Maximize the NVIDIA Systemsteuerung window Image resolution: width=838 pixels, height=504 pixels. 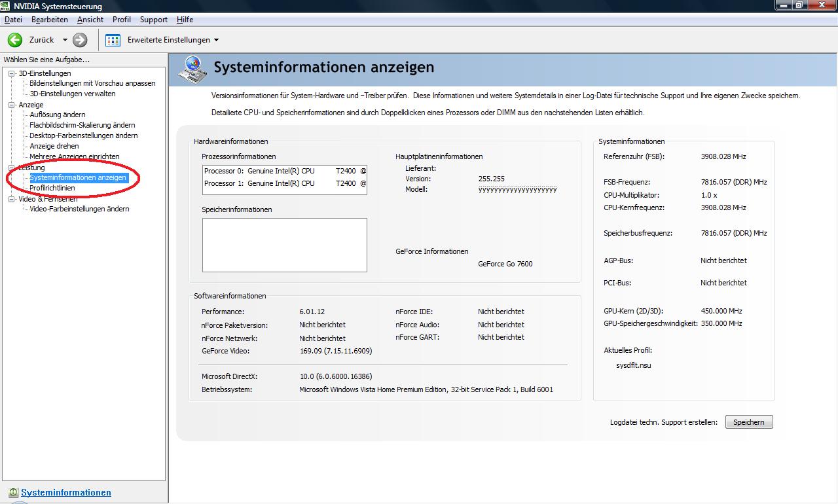[x=799, y=5]
